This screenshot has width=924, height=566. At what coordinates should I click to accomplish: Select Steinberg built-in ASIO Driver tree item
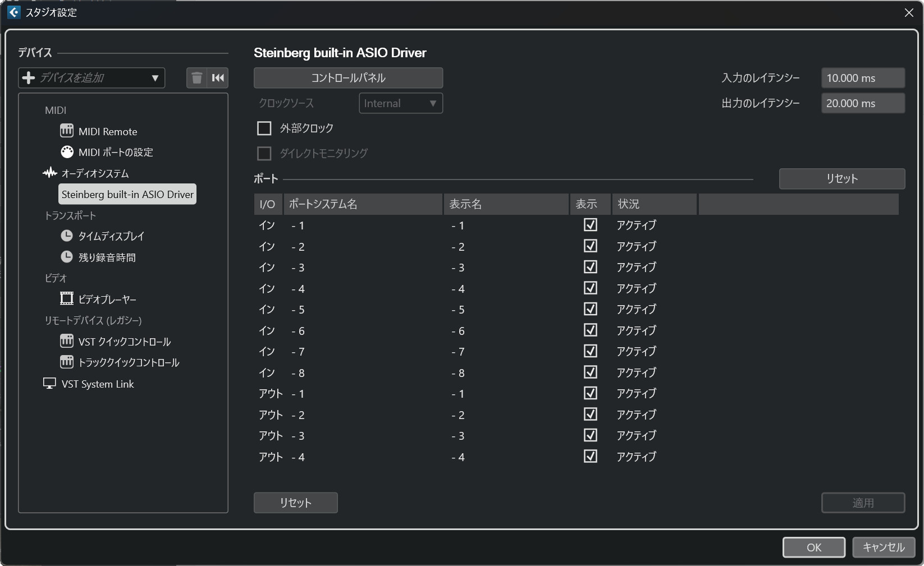coord(127,194)
